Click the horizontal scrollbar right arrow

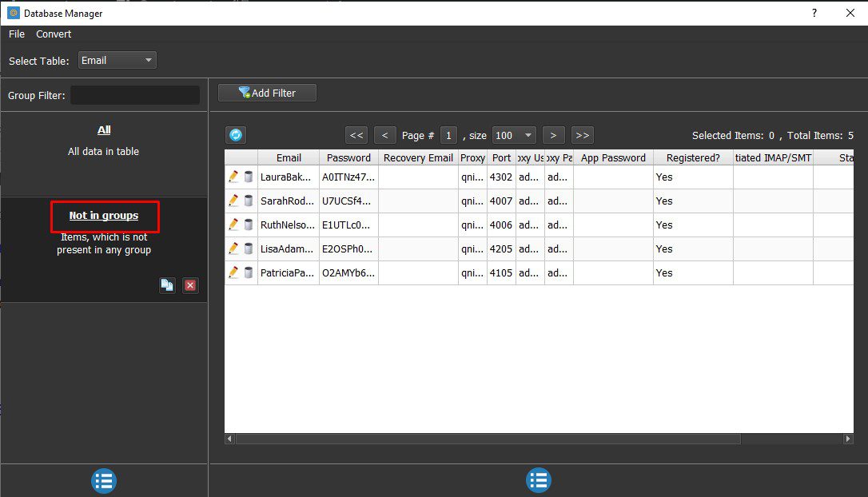coord(847,439)
